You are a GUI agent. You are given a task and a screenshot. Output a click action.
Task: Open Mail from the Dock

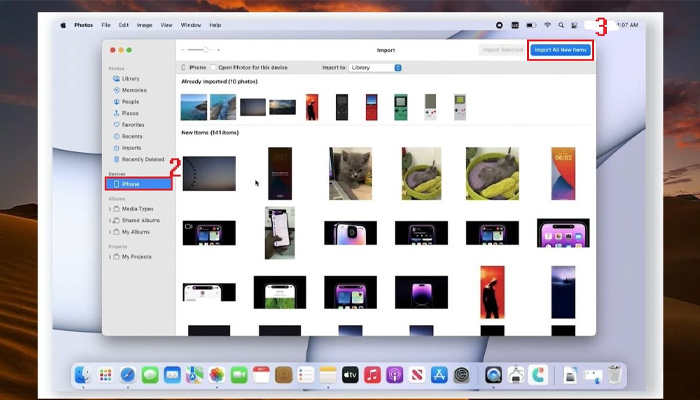point(172,375)
